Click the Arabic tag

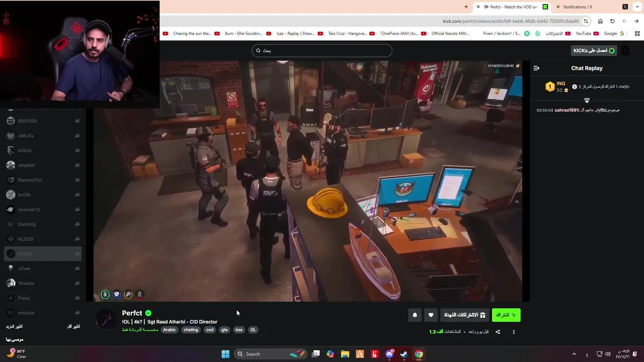[170, 330]
